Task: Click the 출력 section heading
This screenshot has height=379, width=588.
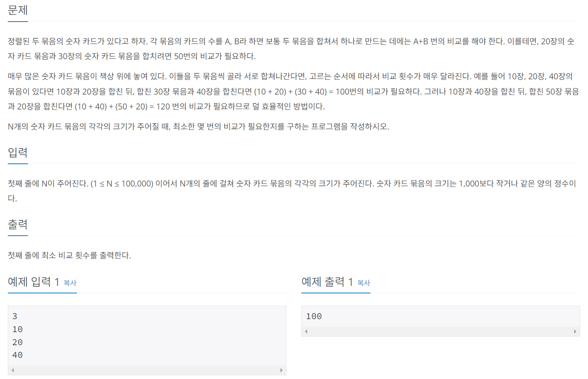Action: coord(18,224)
